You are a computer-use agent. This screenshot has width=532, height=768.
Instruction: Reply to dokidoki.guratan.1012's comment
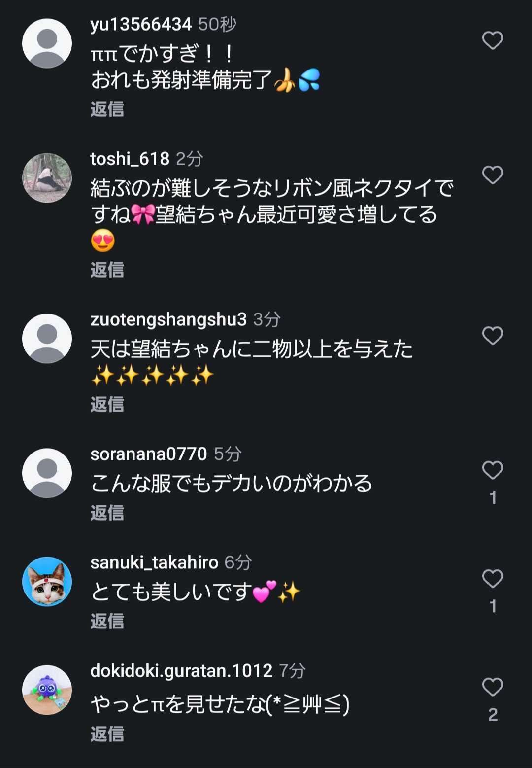point(107,734)
